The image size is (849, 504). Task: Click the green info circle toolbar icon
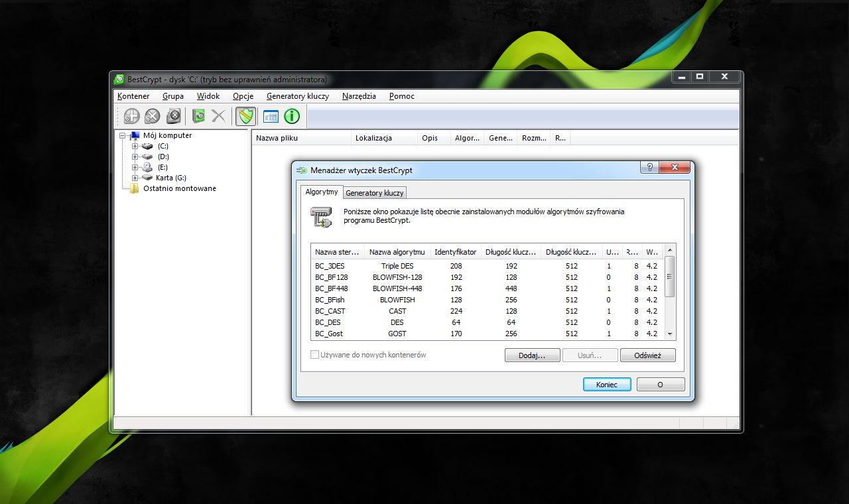(x=292, y=116)
